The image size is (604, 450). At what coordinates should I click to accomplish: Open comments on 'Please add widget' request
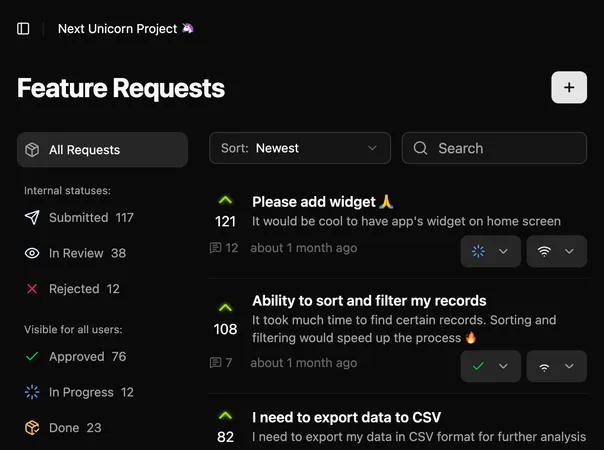[x=224, y=248]
